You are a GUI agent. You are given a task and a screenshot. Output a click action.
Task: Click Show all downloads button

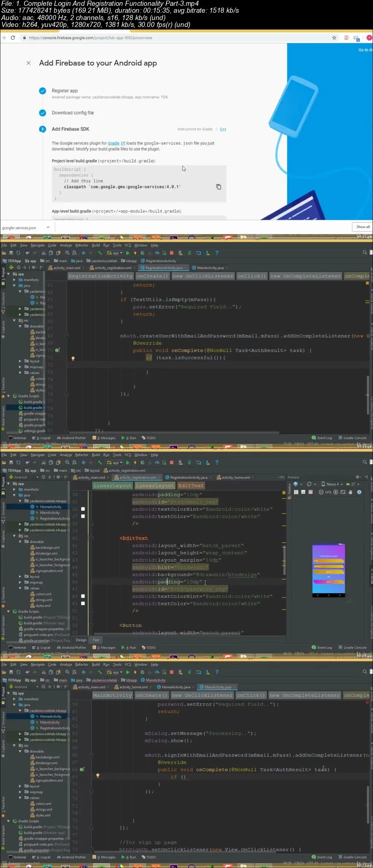point(362,227)
